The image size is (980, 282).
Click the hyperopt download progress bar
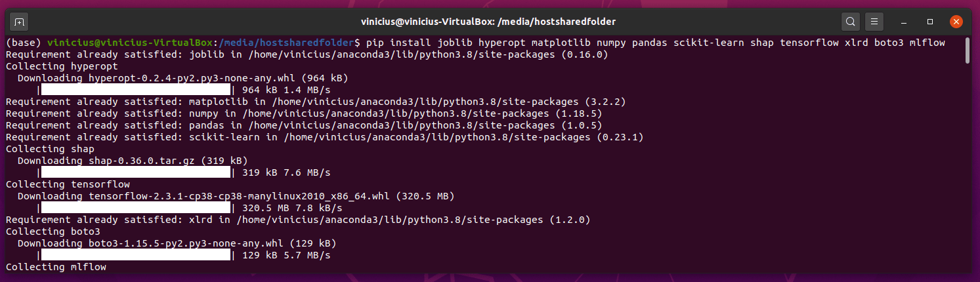point(136,90)
